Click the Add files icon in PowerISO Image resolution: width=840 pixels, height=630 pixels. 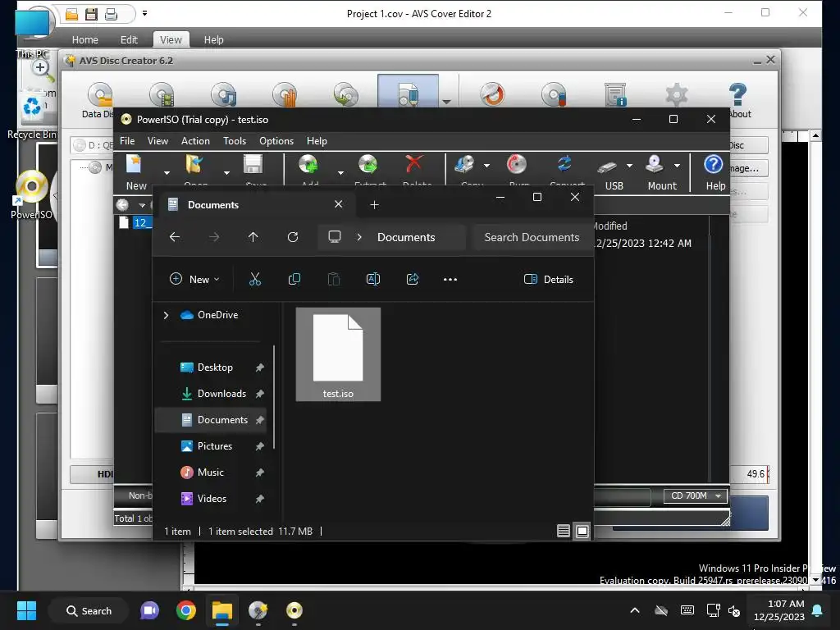[308, 164]
